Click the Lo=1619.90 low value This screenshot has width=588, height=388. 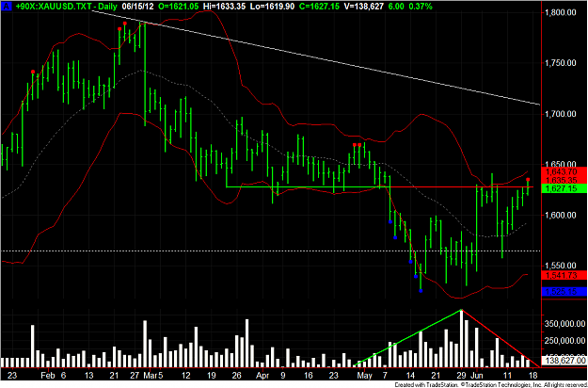270,6
